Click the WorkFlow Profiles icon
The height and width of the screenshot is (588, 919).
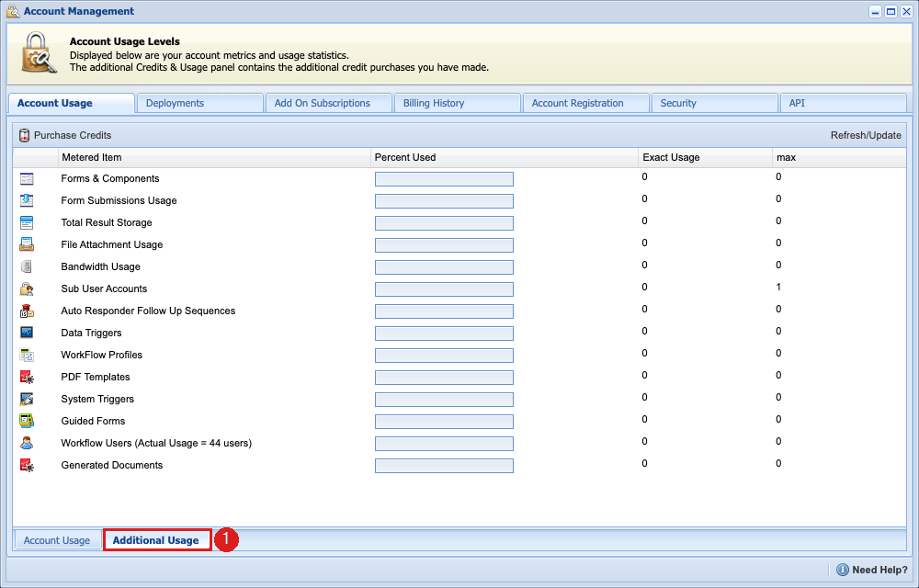[x=27, y=355]
